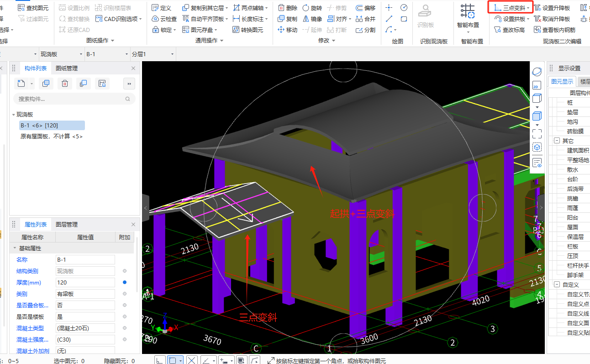Select B-1 <6> [120] component
The image size is (590, 364).
(x=52, y=126)
